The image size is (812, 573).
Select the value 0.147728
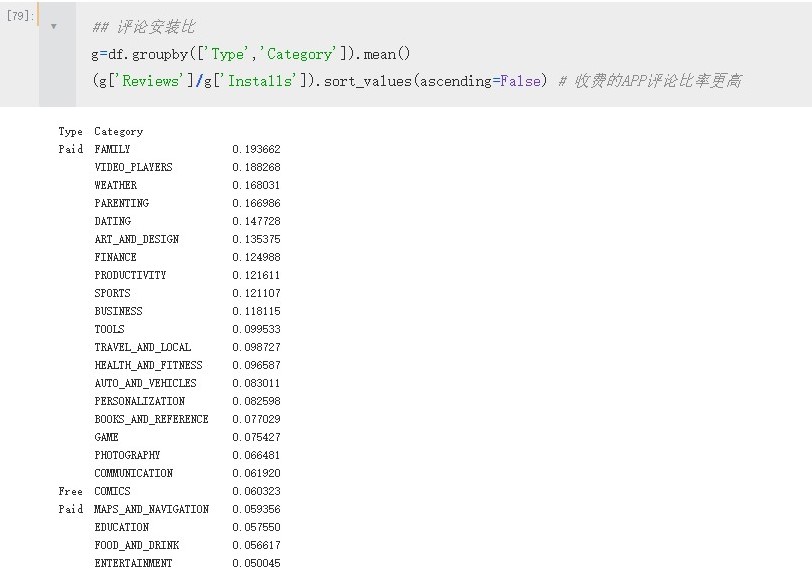click(x=256, y=221)
